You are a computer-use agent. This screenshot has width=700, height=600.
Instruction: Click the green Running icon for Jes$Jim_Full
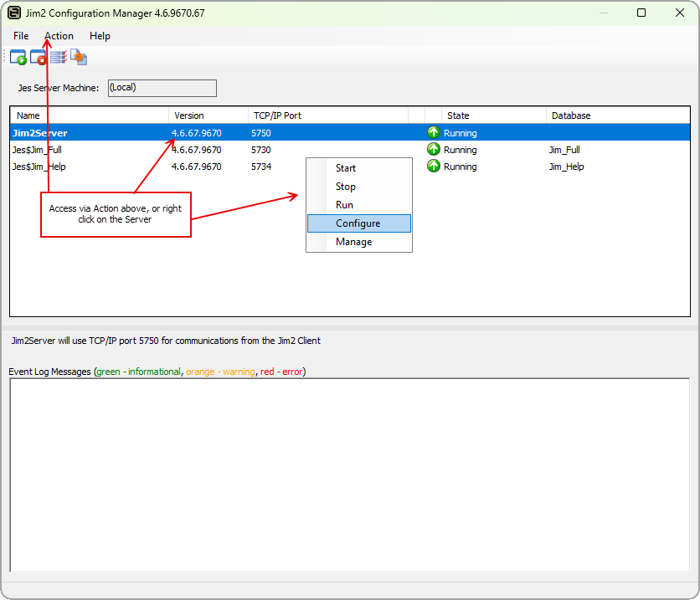pos(433,150)
